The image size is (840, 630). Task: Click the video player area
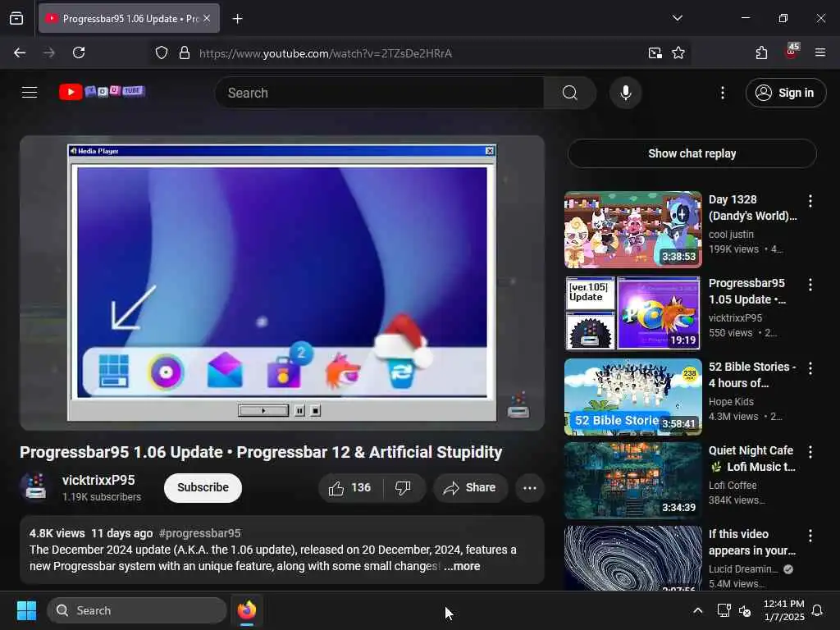coord(282,283)
